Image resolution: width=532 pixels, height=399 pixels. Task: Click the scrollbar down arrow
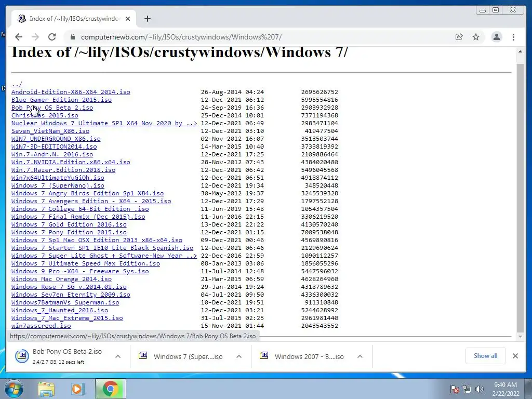click(x=520, y=337)
